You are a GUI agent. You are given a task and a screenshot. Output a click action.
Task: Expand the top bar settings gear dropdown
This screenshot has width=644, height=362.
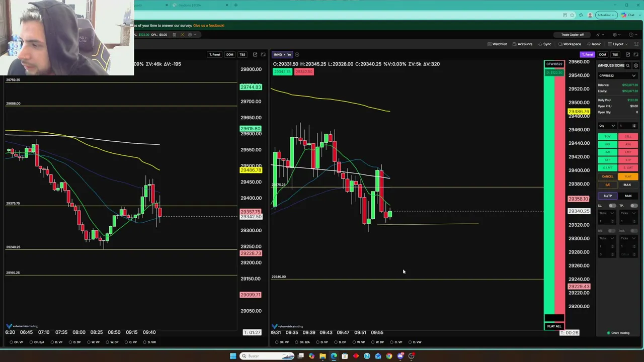[616, 35]
